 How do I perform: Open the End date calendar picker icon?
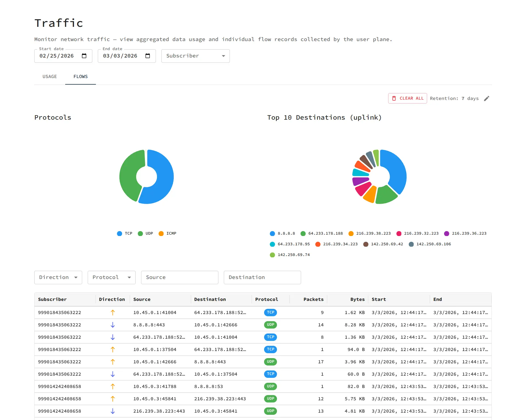pyautogui.click(x=148, y=56)
